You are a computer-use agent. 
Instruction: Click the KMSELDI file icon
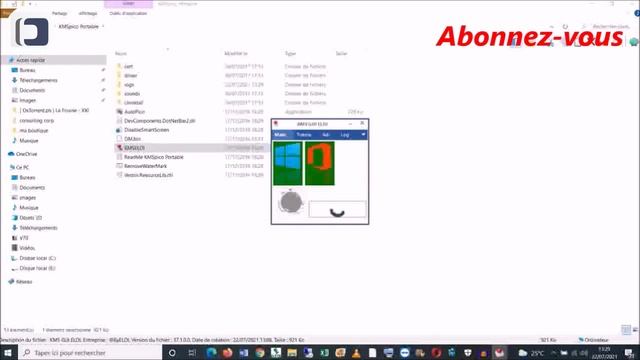pos(119,148)
